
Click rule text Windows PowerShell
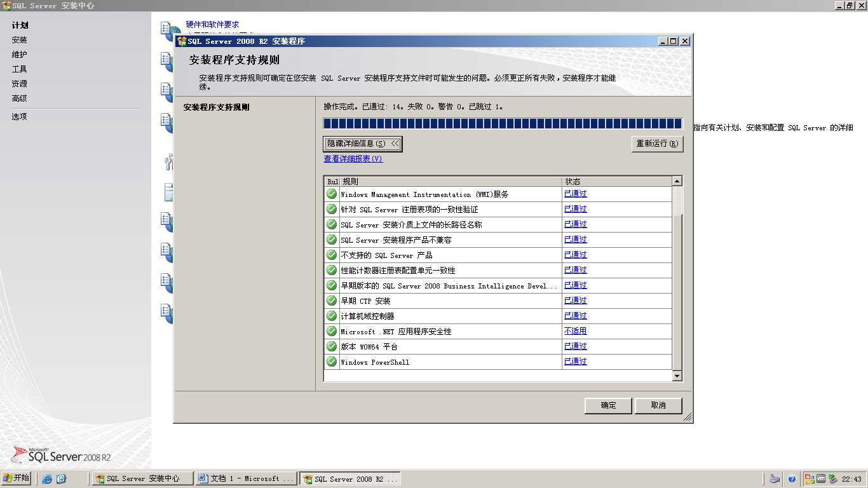375,362
